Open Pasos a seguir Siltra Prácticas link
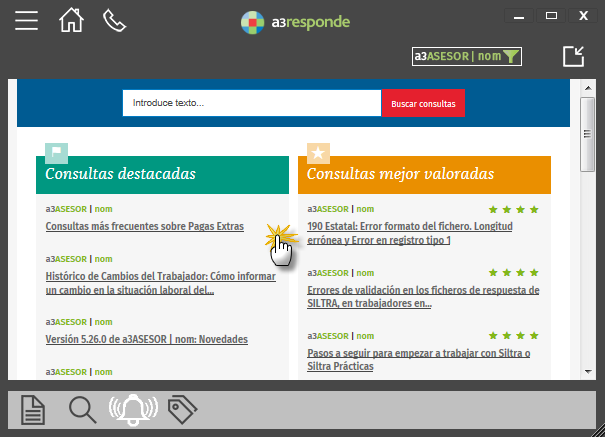Image resolution: width=605 pixels, height=437 pixels. coord(419,359)
